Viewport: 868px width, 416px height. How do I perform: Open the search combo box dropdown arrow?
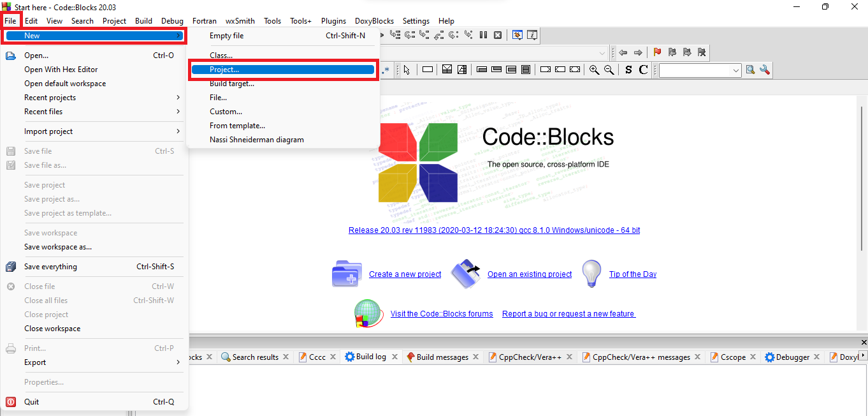[x=736, y=70]
